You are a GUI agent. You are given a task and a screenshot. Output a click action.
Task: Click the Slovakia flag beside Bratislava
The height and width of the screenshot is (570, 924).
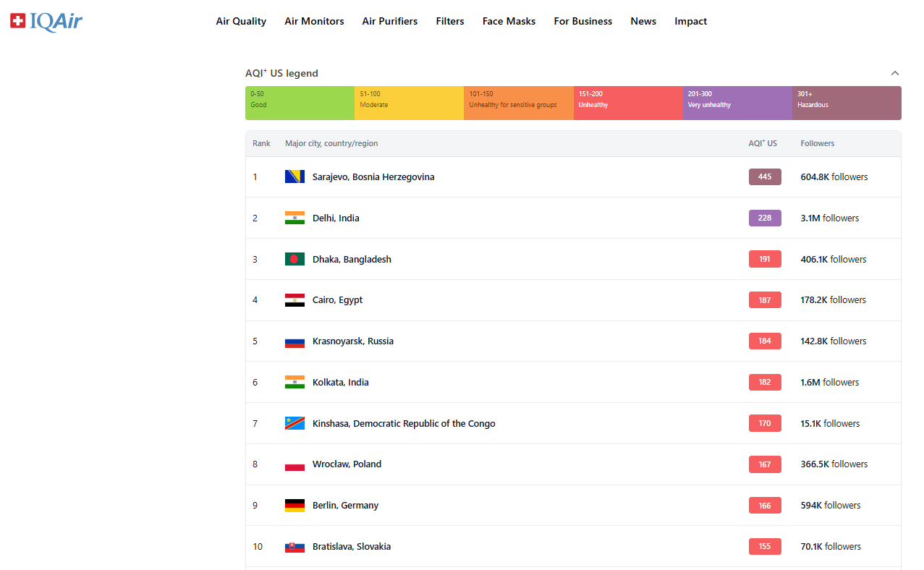tap(294, 547)
